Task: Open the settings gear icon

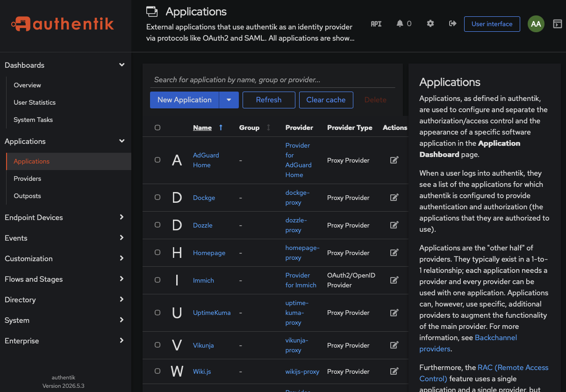Action: pyautogui.click(x=430, y=24)
